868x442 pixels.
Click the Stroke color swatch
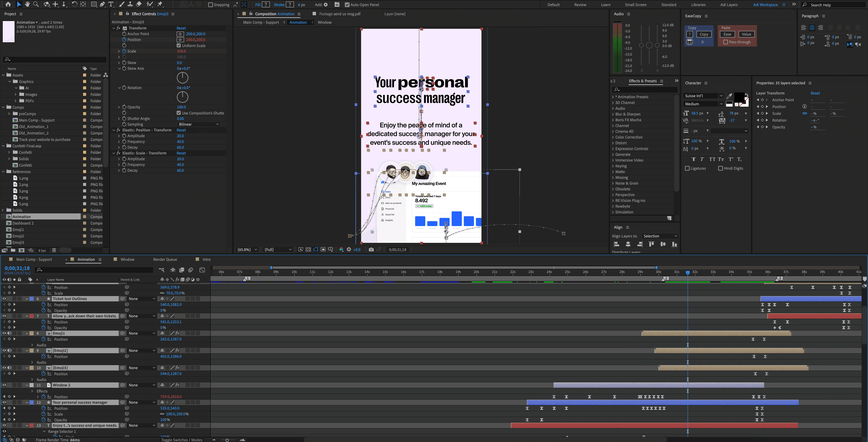click(290, 5)
